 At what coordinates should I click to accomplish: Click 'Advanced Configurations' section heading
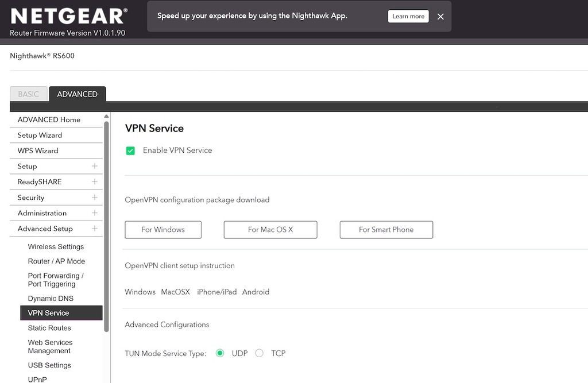[167, 324]
